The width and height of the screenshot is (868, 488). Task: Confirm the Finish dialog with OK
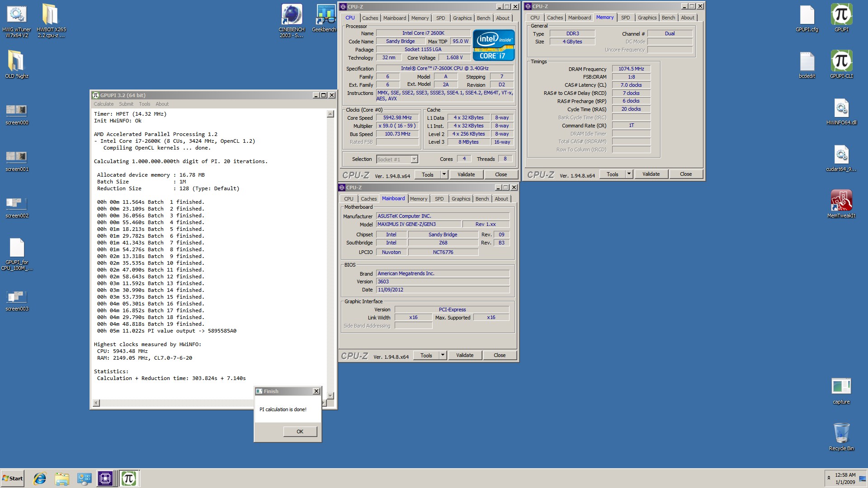[x=300, y=432]
